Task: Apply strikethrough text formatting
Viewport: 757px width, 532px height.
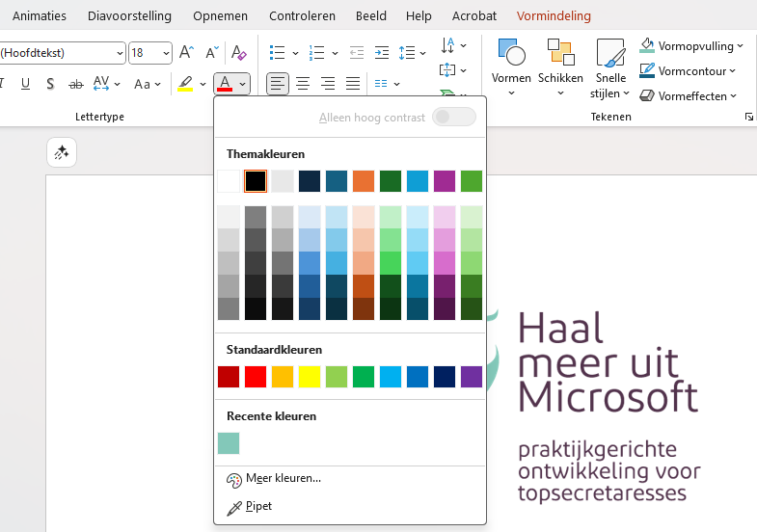Action: click(x=76, y=84)
